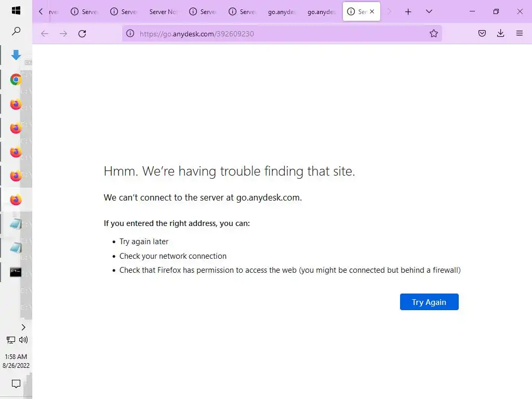The image size is (532, 399).
Task: Open the network status tray icon
Action: (11, 340)
